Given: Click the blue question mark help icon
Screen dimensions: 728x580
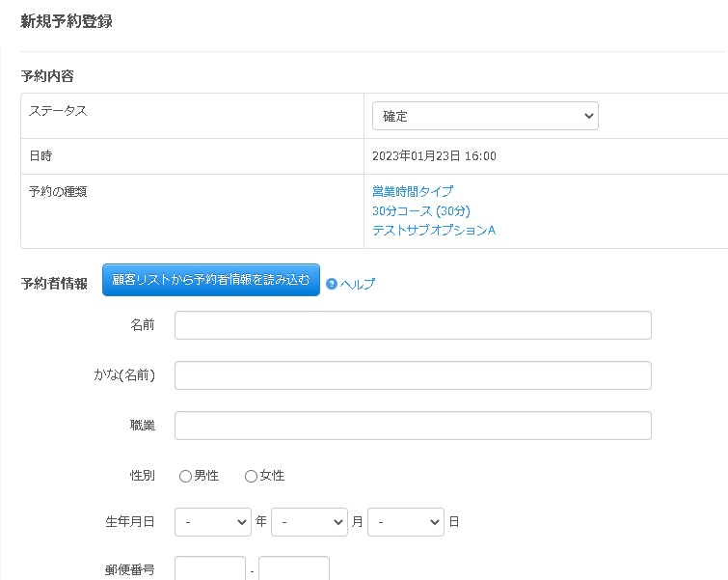Looking at the screenshot, I should [x=332, y=284].
